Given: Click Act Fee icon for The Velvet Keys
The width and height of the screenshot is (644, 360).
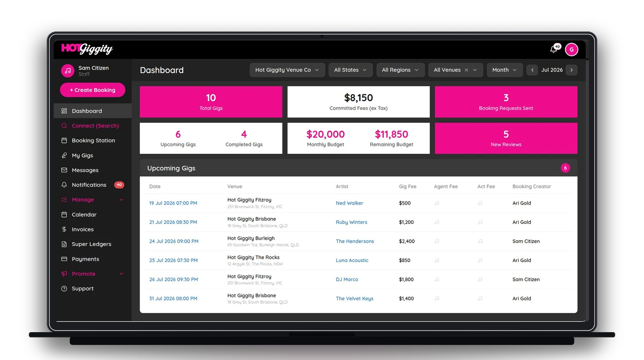Looking at the screenshot, I should coord(480,298).
